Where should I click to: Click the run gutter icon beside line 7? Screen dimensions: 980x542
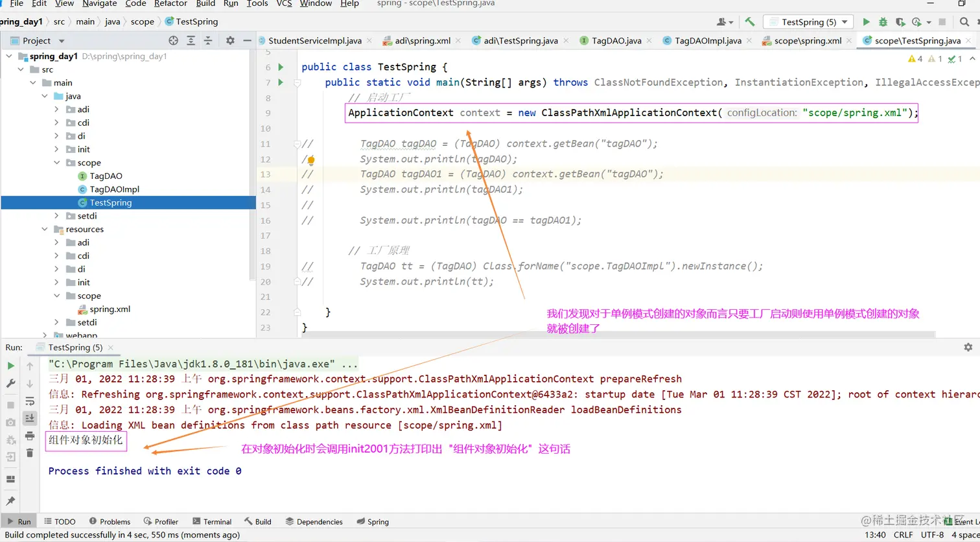pyautogui.click(x=281, y=82)
